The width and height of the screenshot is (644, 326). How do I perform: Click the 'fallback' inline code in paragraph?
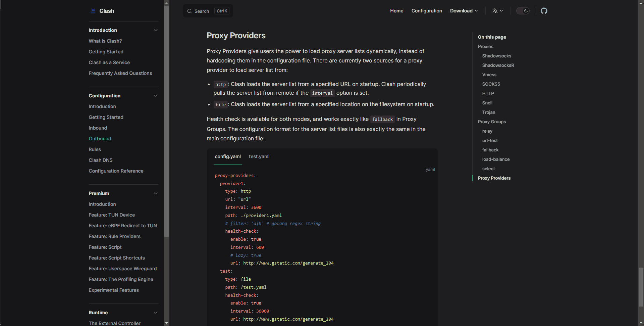[382, 119]
